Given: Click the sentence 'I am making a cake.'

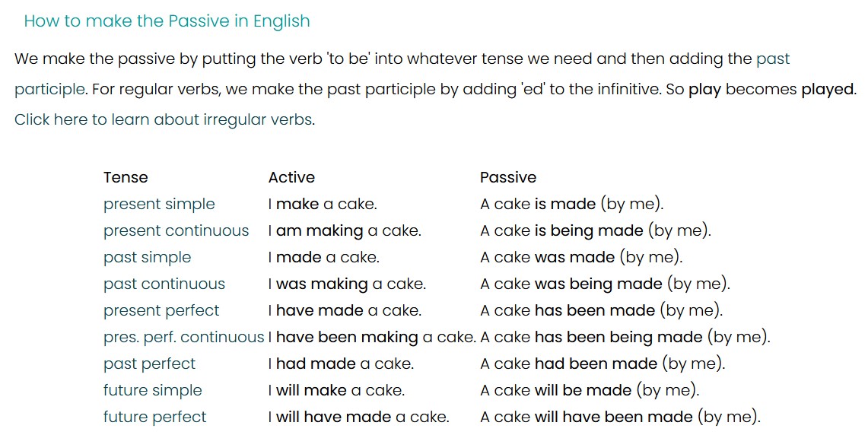Looking at the screenshot, I should click(x=345, y=230).
